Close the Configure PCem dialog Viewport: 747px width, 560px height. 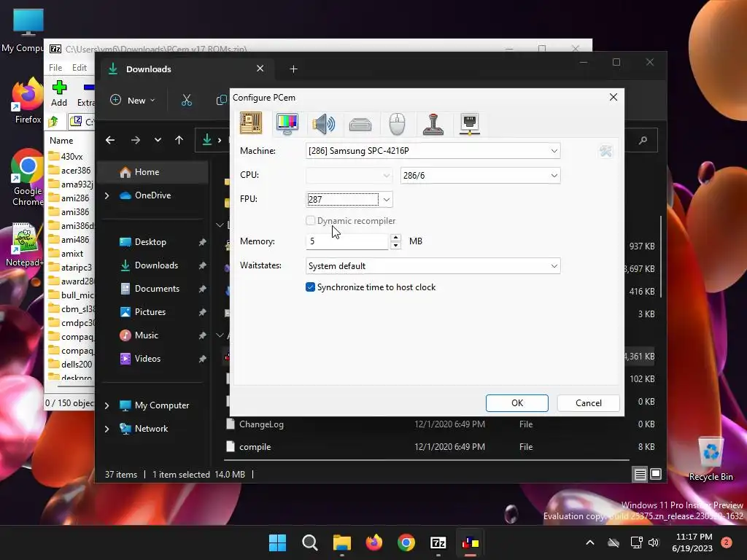coord(613,97)
